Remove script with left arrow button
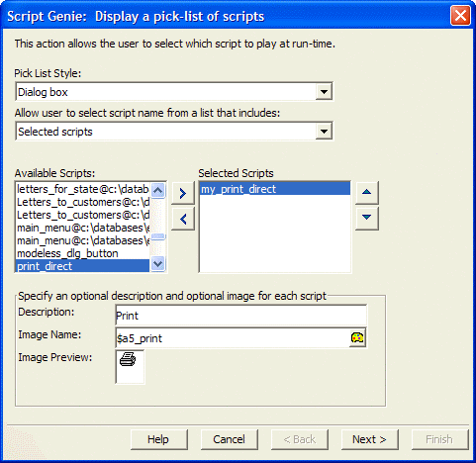The image size is (476, 463). pyautogui.click(x=183, y=219)
